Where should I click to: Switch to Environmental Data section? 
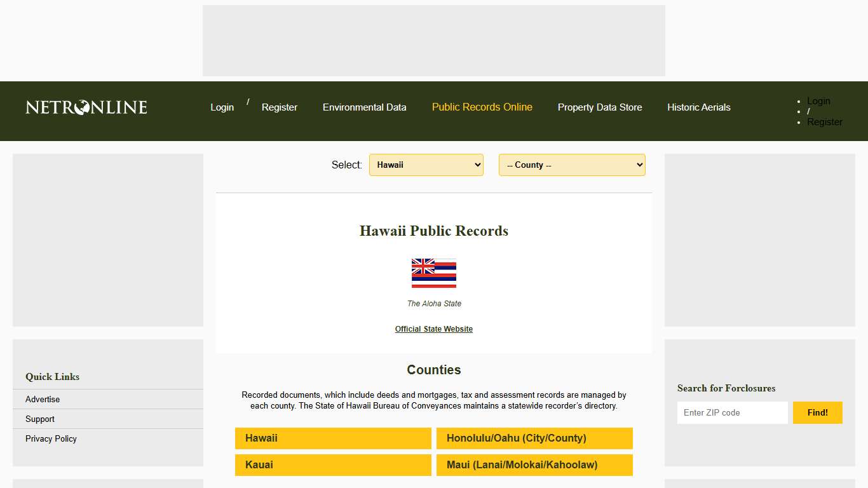(365, 107)
